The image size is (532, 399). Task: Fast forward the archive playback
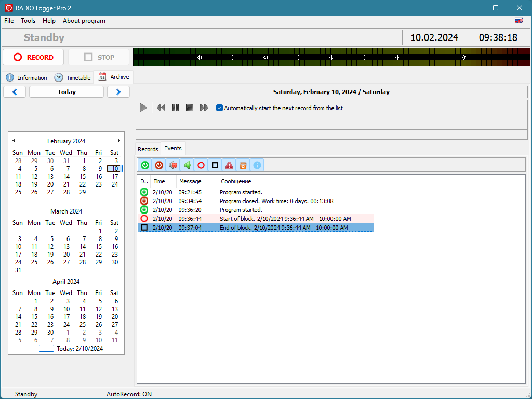tap(204, 108)
